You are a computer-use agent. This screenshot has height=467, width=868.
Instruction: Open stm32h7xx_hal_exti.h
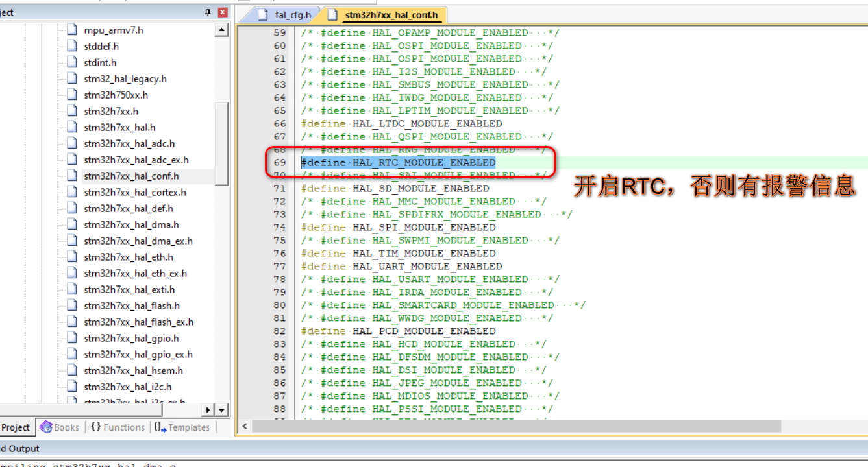tap(129, 289)
